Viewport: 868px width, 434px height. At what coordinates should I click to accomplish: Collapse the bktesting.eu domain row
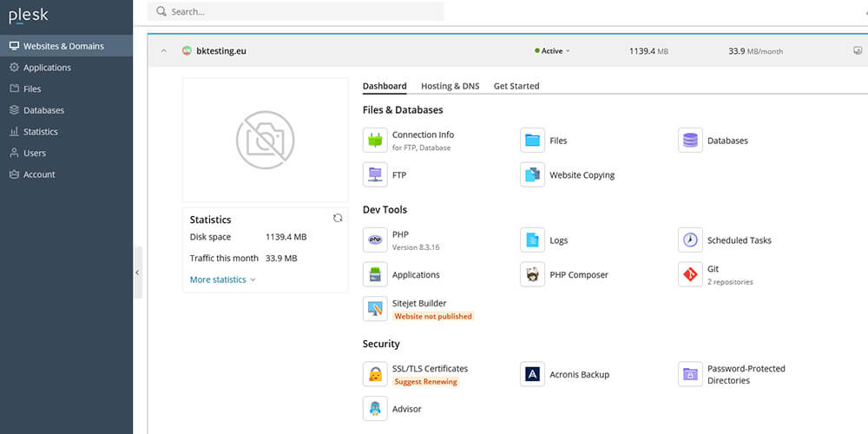pyautogui.click(x=163, y=51)
